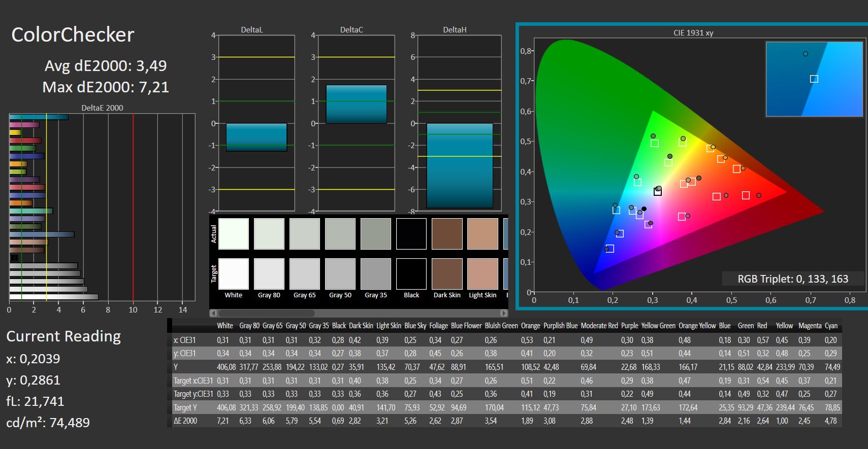Select the Actual White color swatch
The height and width of the screenshot is (449, 868).
point(234,234)
